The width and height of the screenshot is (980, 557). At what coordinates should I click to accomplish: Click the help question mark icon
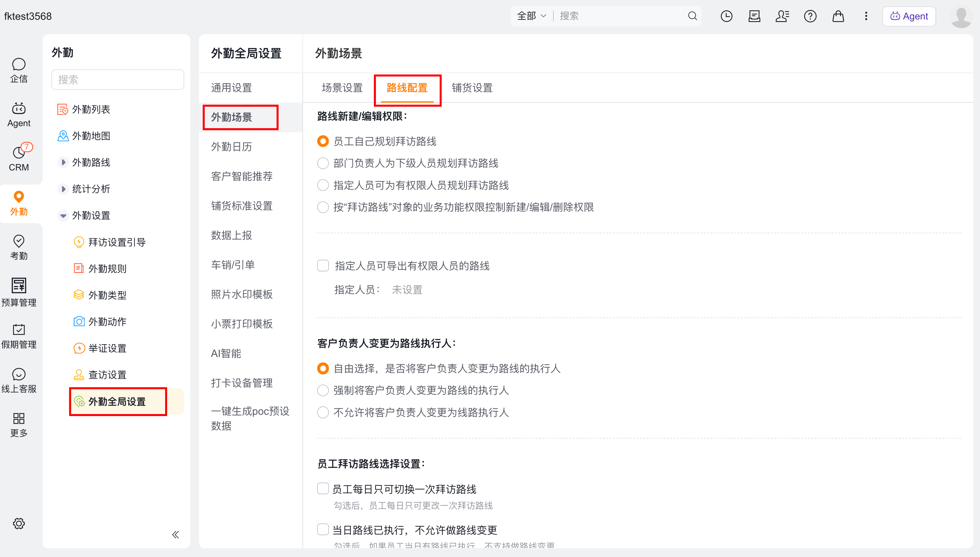click(810, 16)
